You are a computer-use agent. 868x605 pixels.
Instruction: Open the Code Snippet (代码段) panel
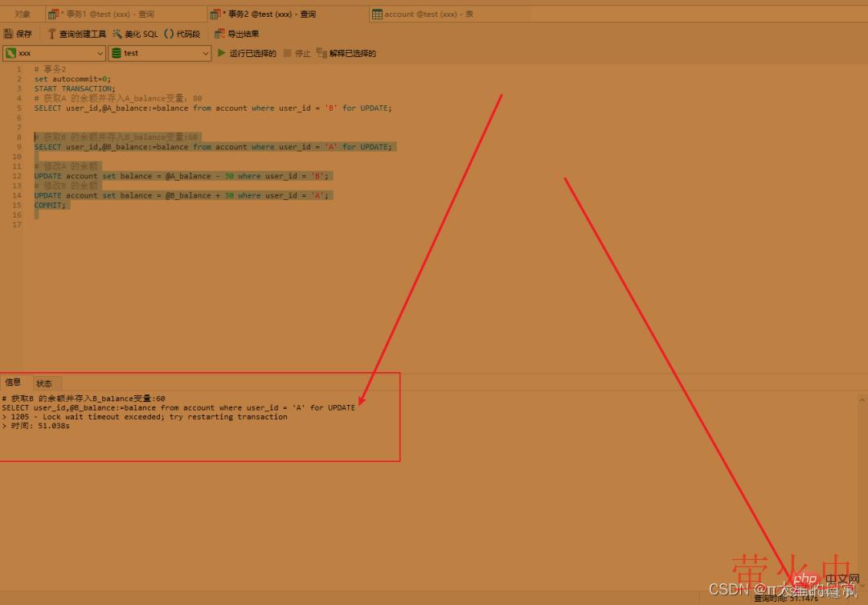(x=169, y=34)
